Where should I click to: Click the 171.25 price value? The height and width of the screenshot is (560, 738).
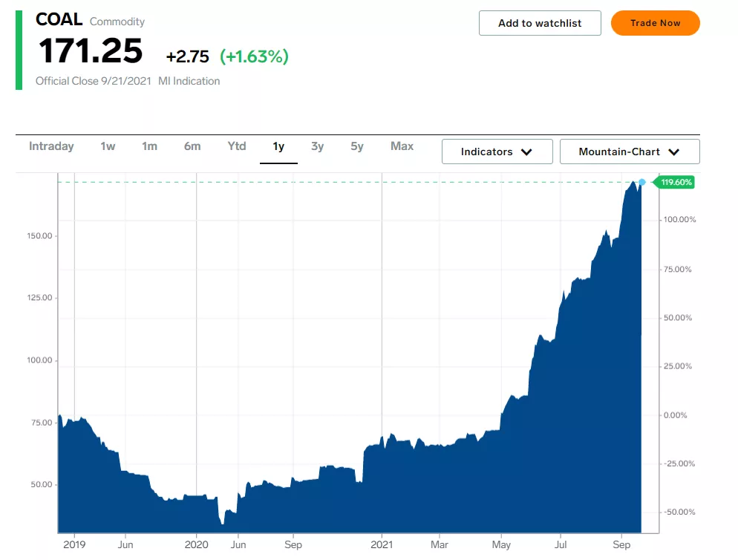[x=91, y=51]
